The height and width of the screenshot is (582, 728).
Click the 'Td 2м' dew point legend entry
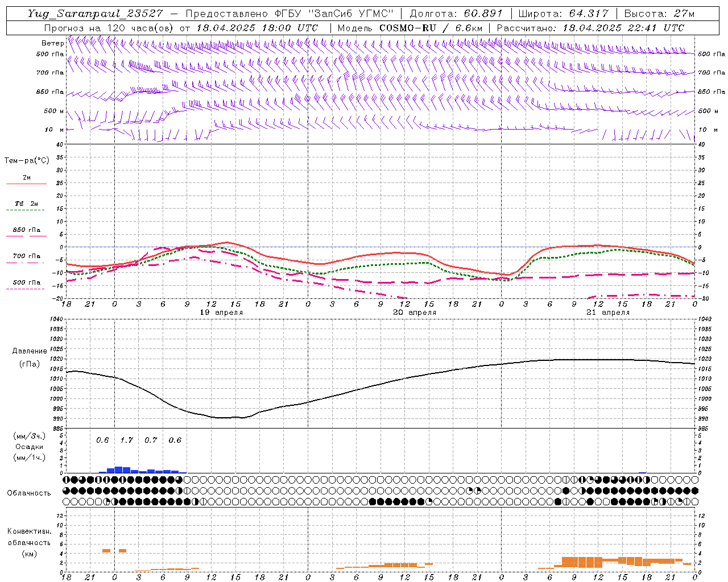(x=26, y=203)
